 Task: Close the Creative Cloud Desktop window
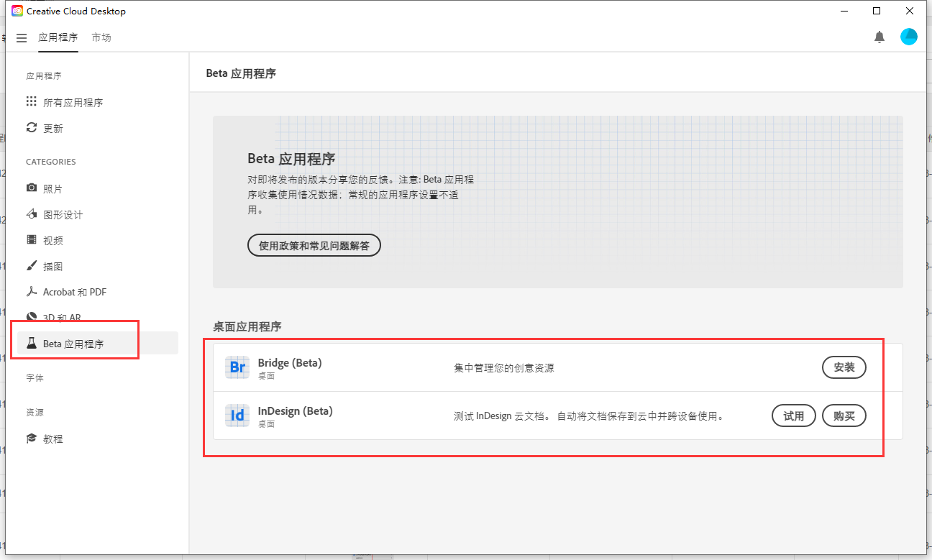pyautogui.click(x=910, y=11)
